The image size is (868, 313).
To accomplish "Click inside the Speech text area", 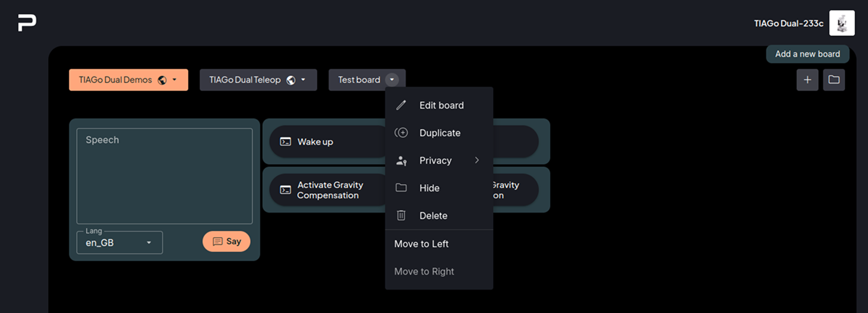I will [164, 176].
